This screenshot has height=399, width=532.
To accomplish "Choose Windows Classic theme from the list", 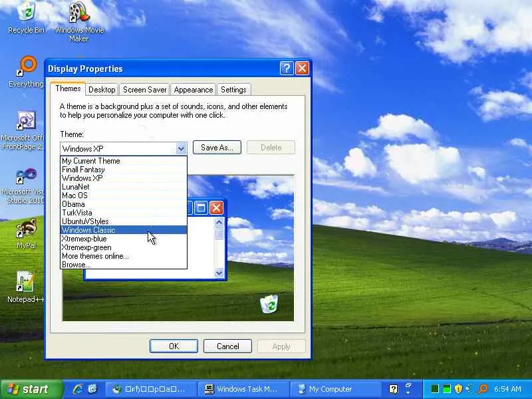I will pyautogui.click(x=124, y=230).
